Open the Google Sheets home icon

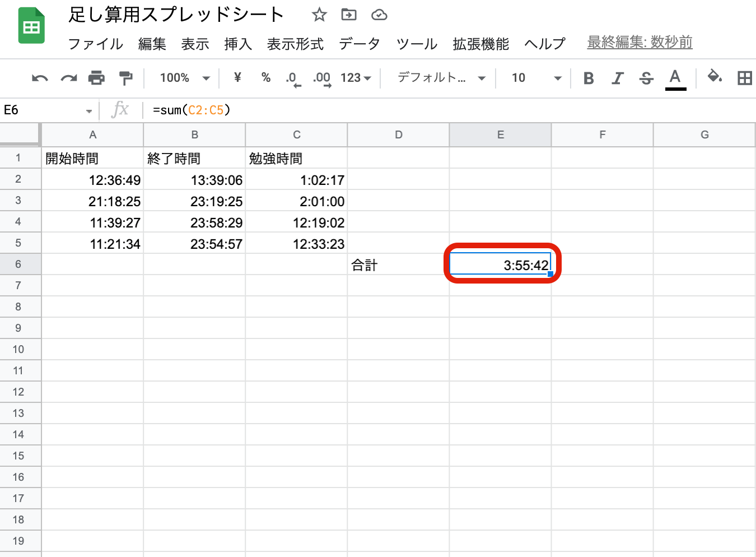click(32, 25)
